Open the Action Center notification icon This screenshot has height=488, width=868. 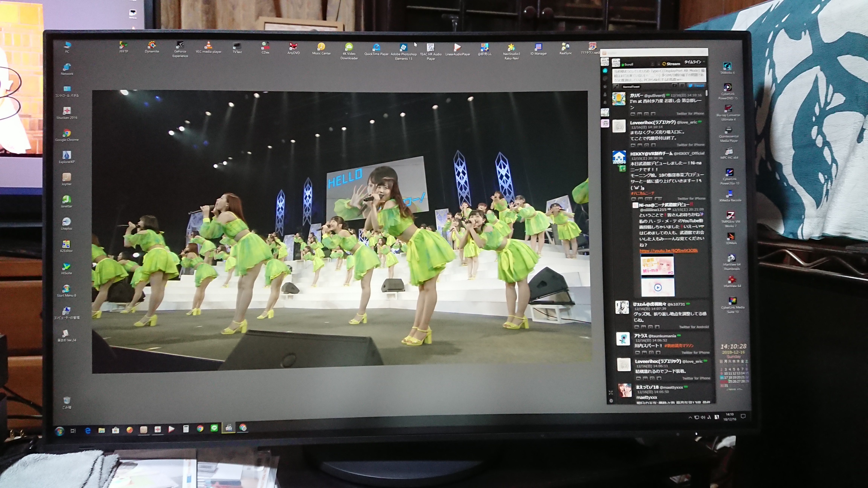pos(743,417)
